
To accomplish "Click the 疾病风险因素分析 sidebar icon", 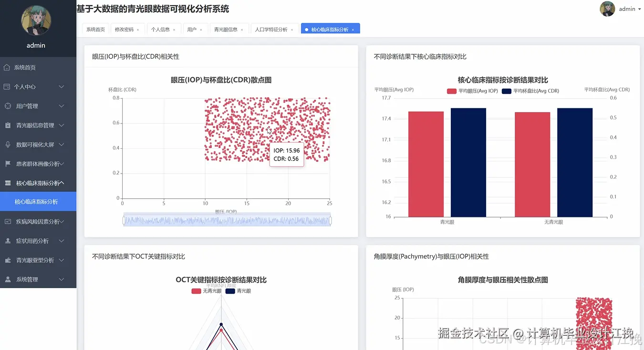I will (8, 222).
